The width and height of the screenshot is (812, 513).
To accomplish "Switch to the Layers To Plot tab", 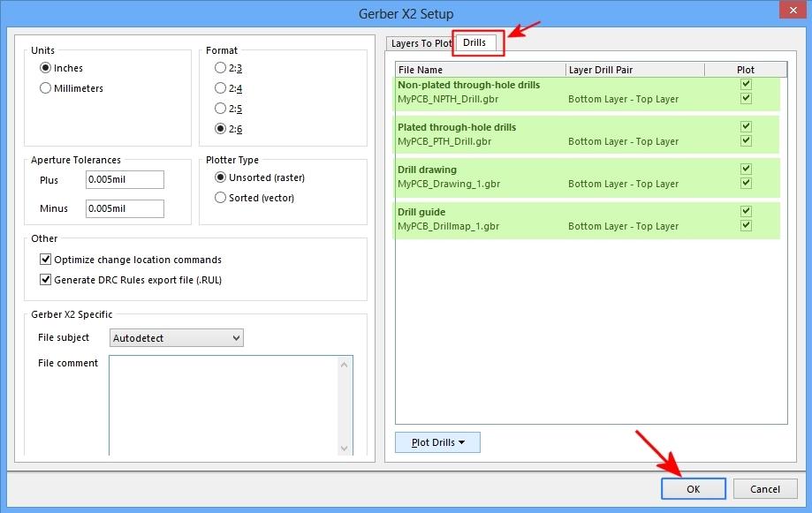I will click(x=421, y=42).
